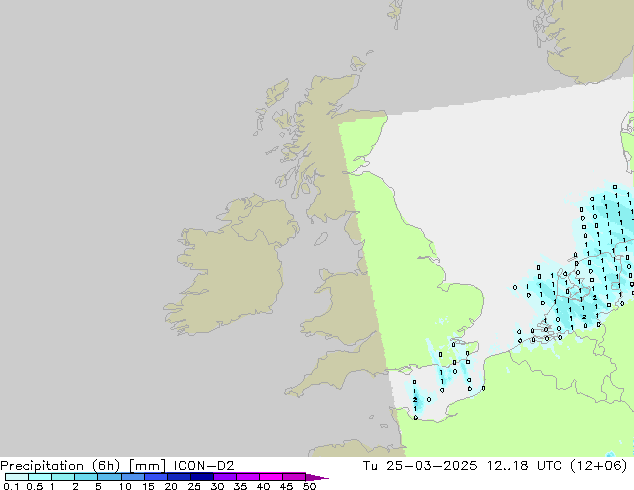Choose the 20–25 mm legend color swatch
Screen dimensions: 634x490
[x=179, y=477]
